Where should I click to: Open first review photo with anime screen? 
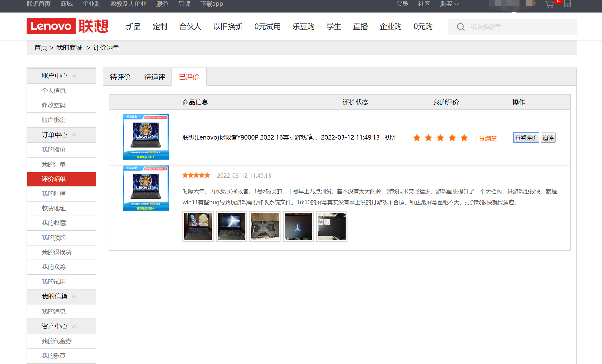pos(198,227)
